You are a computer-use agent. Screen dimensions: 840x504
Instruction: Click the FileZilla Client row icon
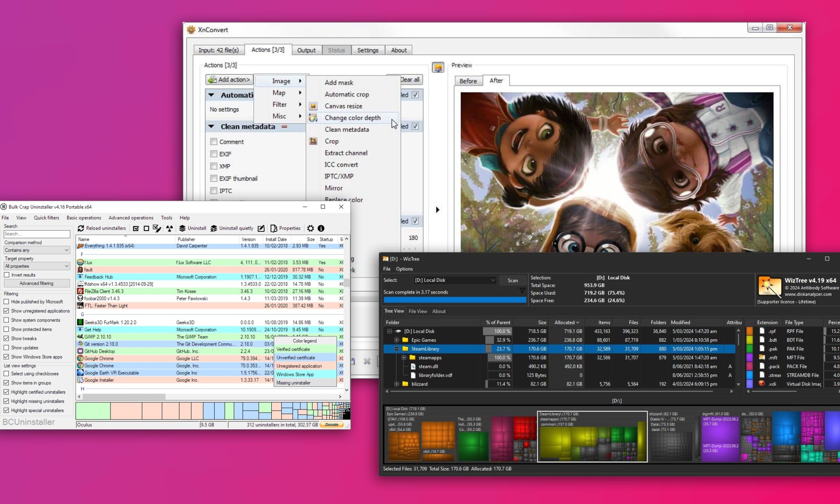80,291
